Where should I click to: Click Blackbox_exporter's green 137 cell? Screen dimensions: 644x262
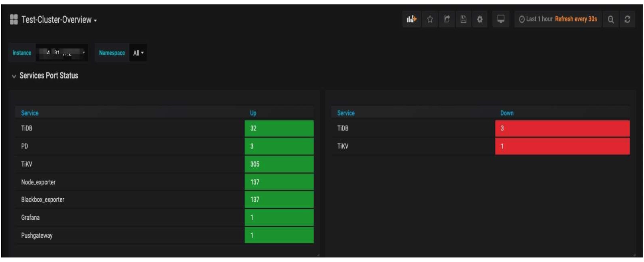tap(279, 199)
